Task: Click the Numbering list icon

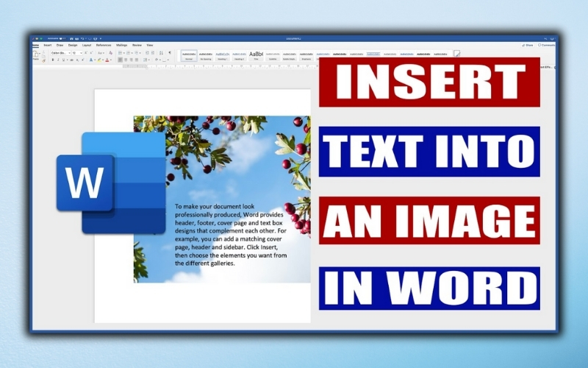Action: coord(128,53)
